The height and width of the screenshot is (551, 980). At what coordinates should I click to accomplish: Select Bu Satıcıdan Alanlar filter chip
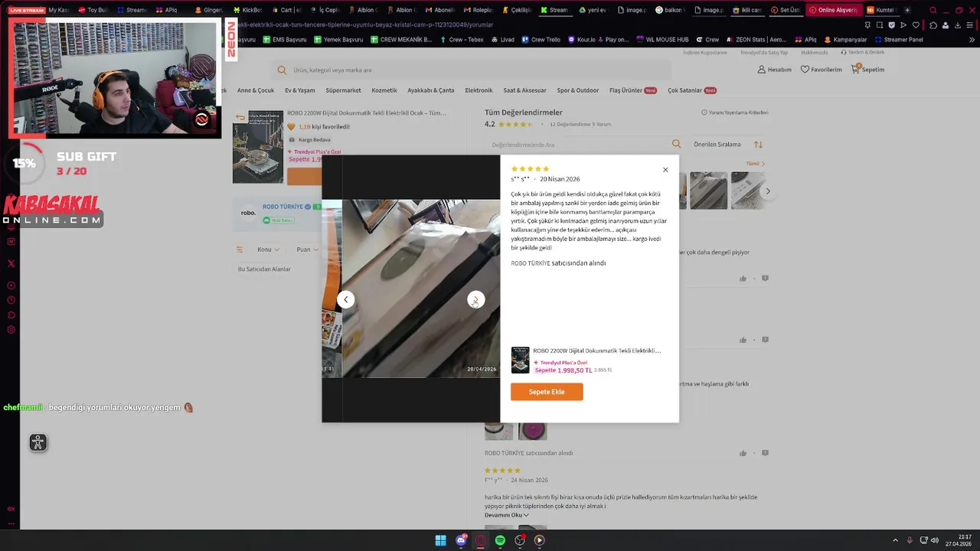point(264,269)
